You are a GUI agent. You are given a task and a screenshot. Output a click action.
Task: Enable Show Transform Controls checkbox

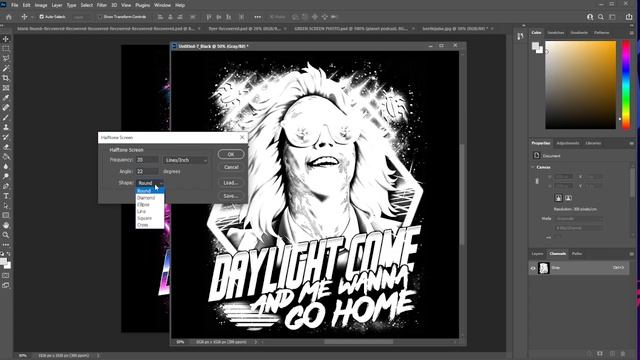point(100,17)
